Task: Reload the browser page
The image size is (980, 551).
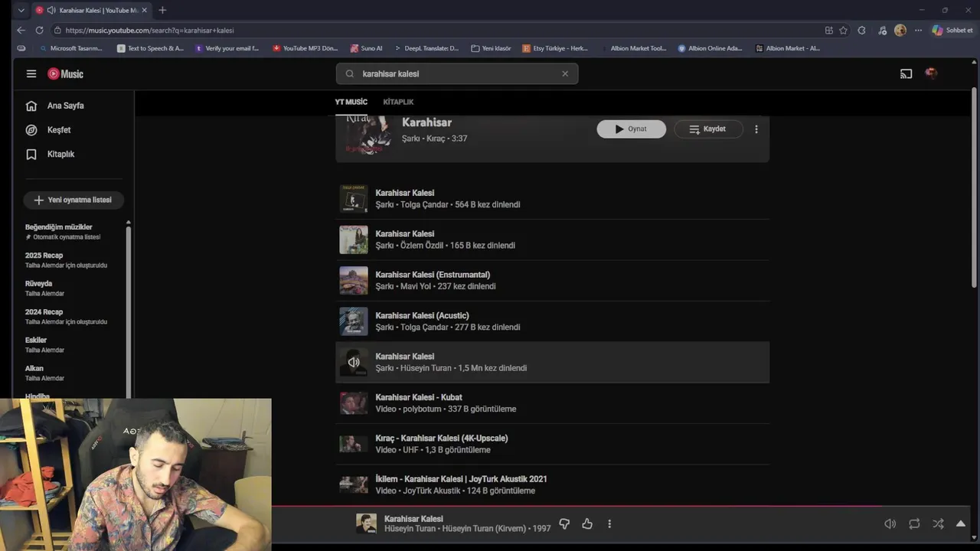Action: coord(39,30)
